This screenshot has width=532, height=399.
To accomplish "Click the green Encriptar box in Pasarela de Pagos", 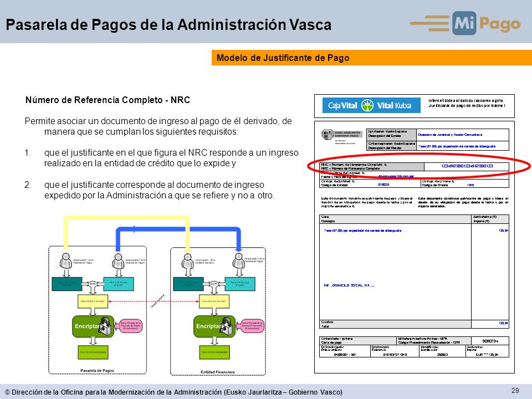I will 93,326.
